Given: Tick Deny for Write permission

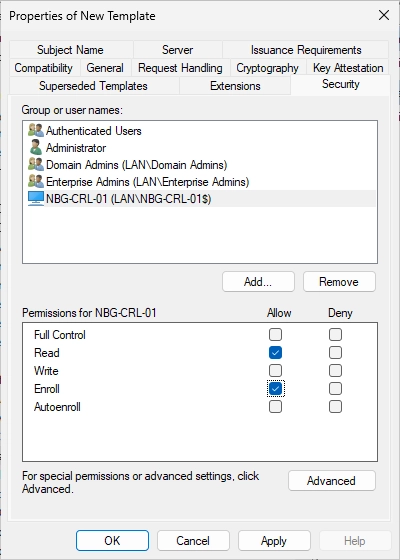Looking at the screenshot, I should click(335, 370).
